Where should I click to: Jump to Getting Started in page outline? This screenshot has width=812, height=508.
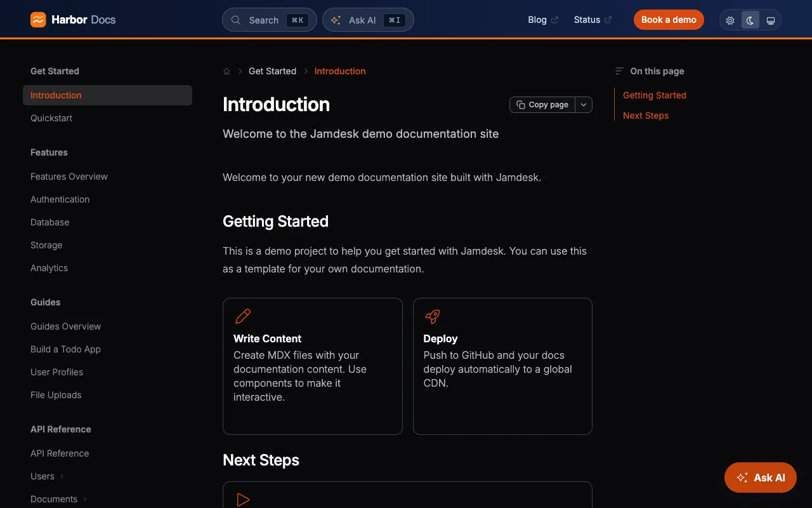(655, 95)
